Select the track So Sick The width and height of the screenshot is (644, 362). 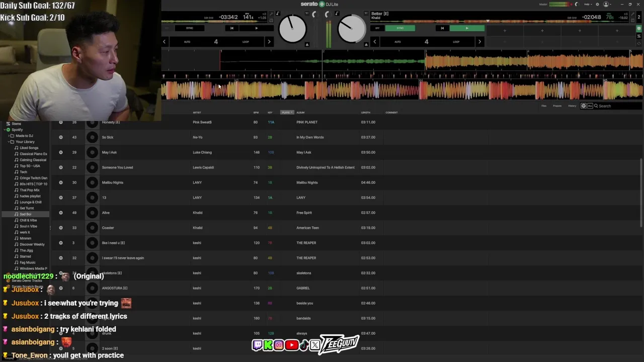click(108, 137)
